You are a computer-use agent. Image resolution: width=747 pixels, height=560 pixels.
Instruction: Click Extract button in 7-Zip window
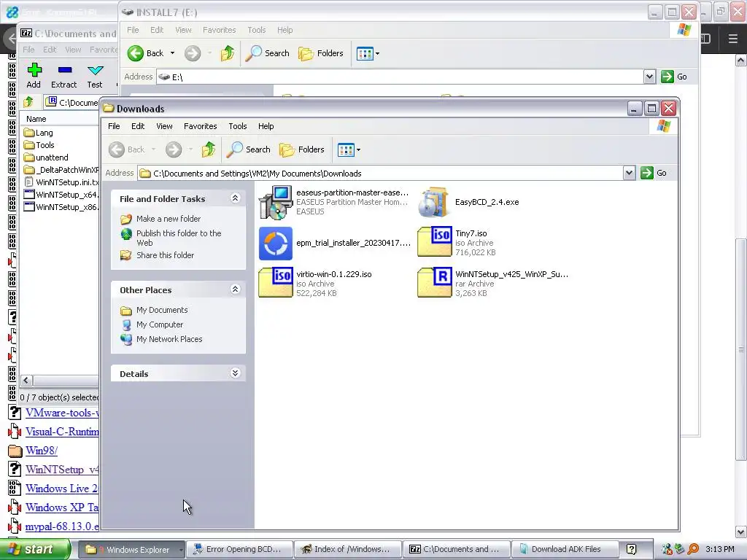[x=64, y=76]
